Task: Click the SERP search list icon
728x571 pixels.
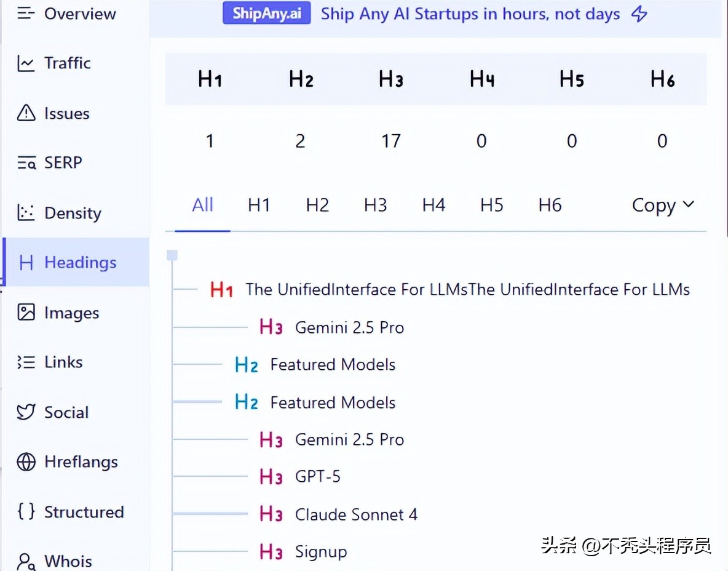Action: pos(26,163)
